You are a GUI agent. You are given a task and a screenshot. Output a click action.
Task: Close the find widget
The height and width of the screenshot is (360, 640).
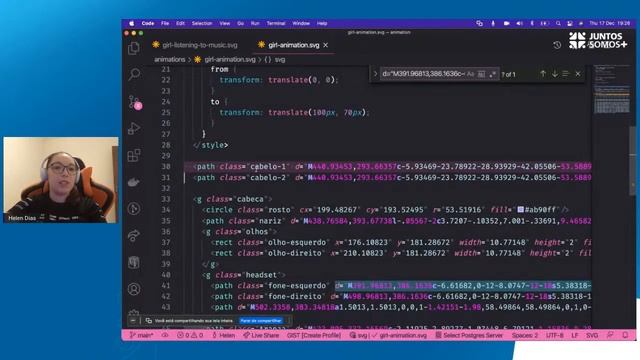578,74
